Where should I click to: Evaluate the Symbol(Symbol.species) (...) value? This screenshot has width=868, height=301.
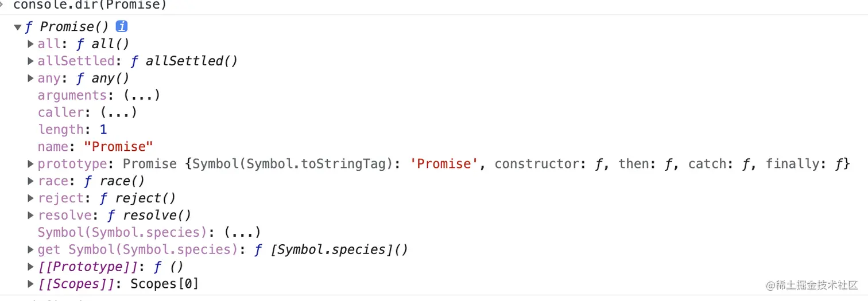click(242, 233)
